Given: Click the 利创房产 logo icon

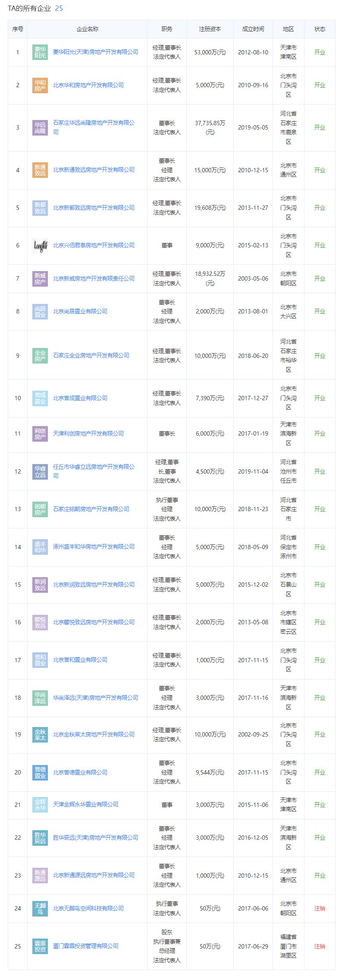Looking at the screenshot, I should [40, 433].
